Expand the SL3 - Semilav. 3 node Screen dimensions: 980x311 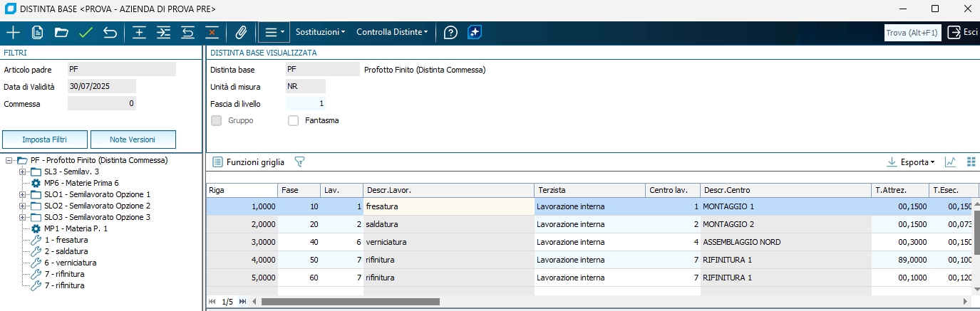coord(22,172)
